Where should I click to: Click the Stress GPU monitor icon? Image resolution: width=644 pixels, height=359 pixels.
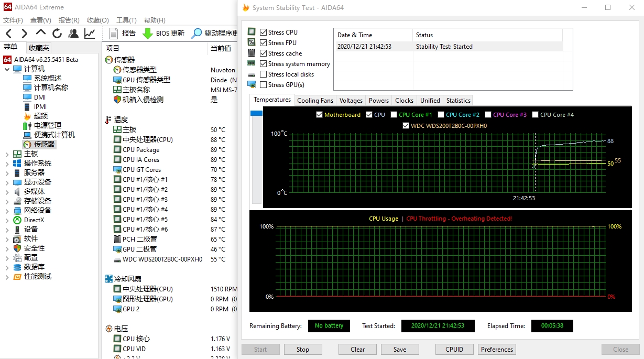click(x=252, y=84)
